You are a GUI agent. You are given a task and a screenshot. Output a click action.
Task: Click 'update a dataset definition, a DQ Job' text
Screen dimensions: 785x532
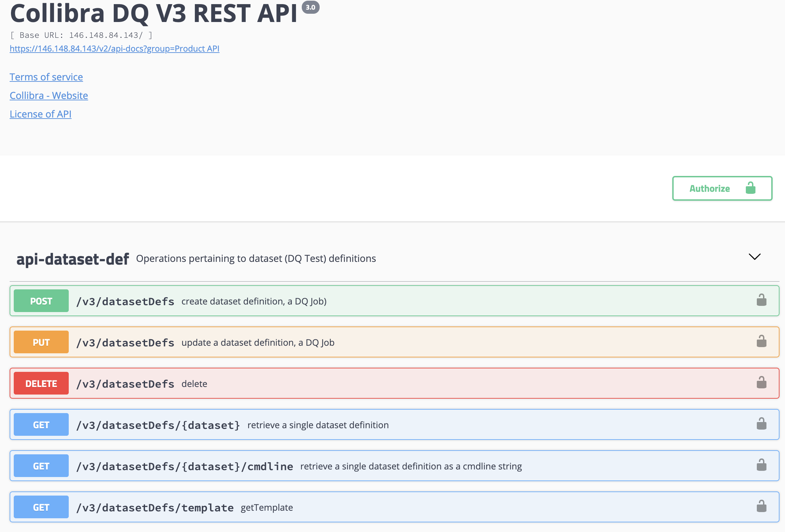point(258,343)
